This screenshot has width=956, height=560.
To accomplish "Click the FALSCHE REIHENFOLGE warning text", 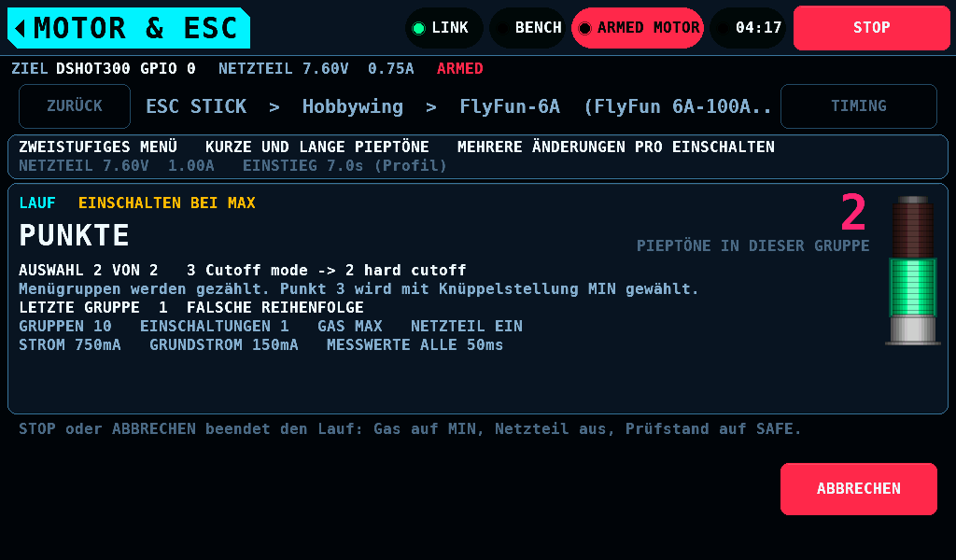I will click(275, 307).
